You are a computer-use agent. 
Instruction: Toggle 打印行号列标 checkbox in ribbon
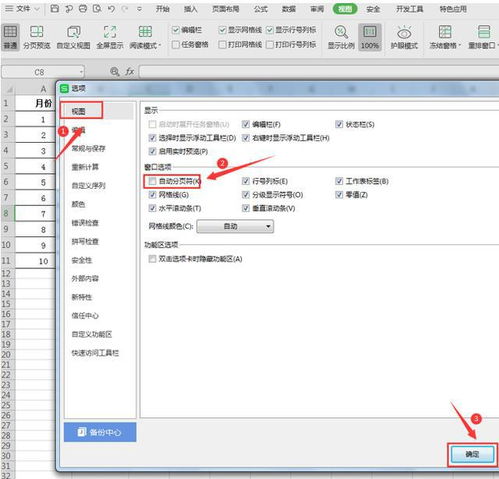(270, 45)
